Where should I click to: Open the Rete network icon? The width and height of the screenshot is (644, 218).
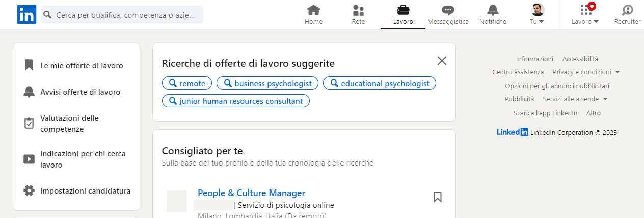coord(358,10)
